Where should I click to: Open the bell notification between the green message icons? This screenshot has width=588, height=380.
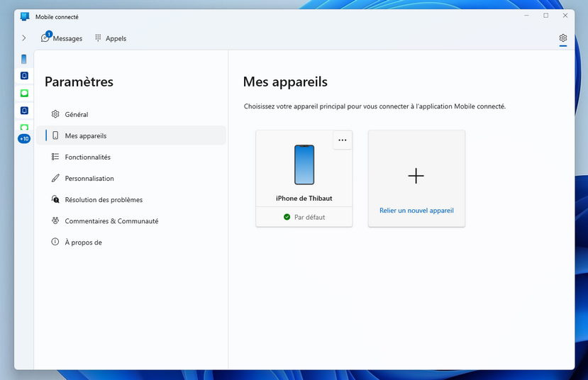pos(24,111)
